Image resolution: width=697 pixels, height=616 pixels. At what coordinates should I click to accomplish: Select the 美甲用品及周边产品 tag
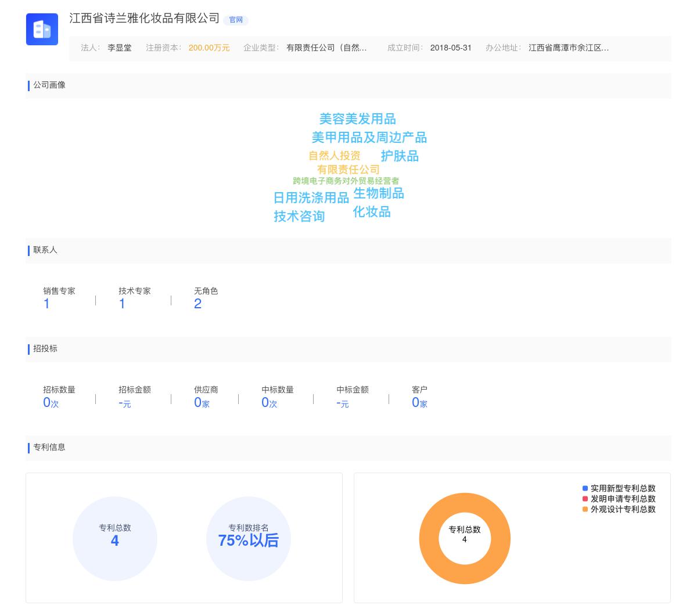coord(369,138)
